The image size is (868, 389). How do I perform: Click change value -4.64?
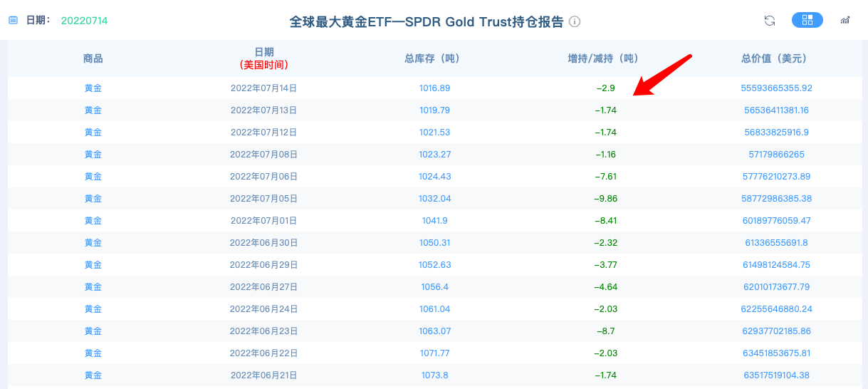tap(605, 287)
